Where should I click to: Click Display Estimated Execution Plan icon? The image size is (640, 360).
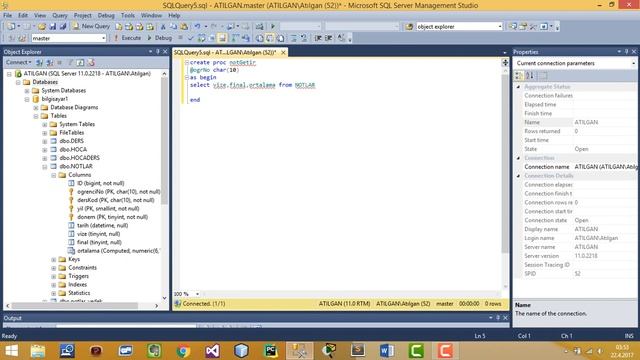201,38
